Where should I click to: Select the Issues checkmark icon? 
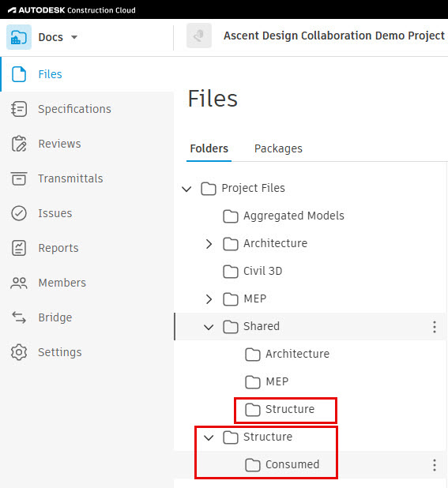pyautogui.click(x=19, y=213)
